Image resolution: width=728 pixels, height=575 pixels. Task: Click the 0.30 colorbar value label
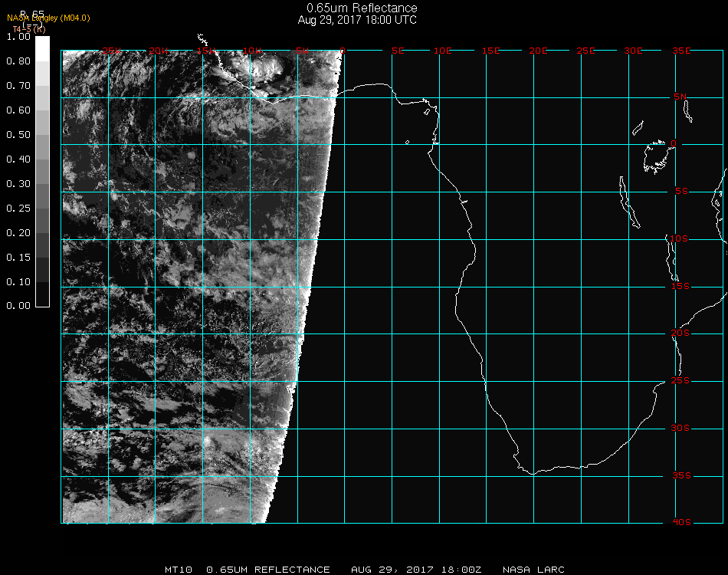[18, 185]
